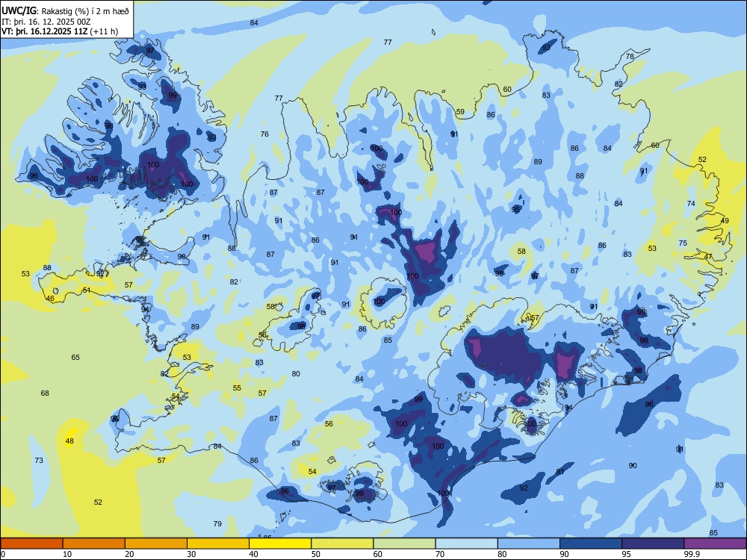Click the dark orange 0–10 legend swatch
The height and width of the screenshot is (560, 747).
[31, 544]
